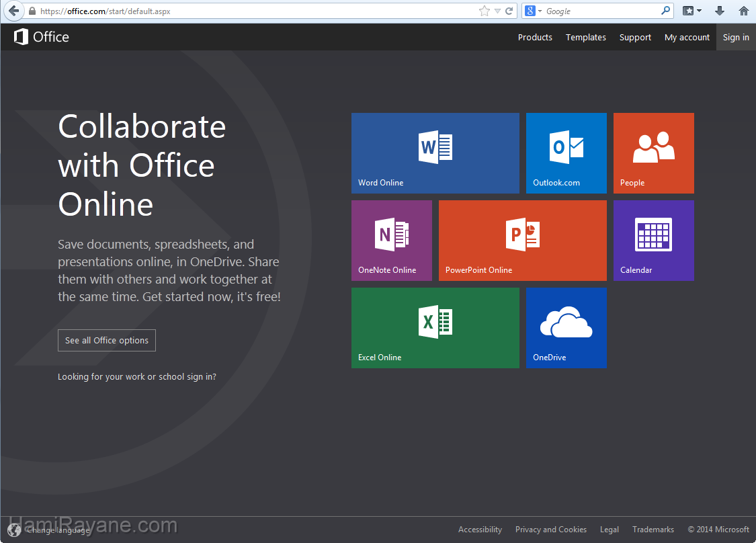Launch the PowerPoint Online tile
This screenshot has height=543, width=756.
523,240
